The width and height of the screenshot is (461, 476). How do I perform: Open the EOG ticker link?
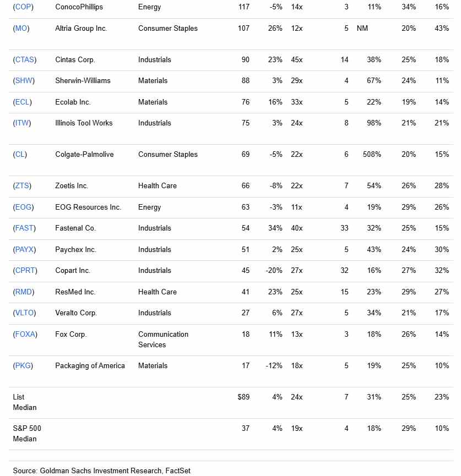[23, 207]
